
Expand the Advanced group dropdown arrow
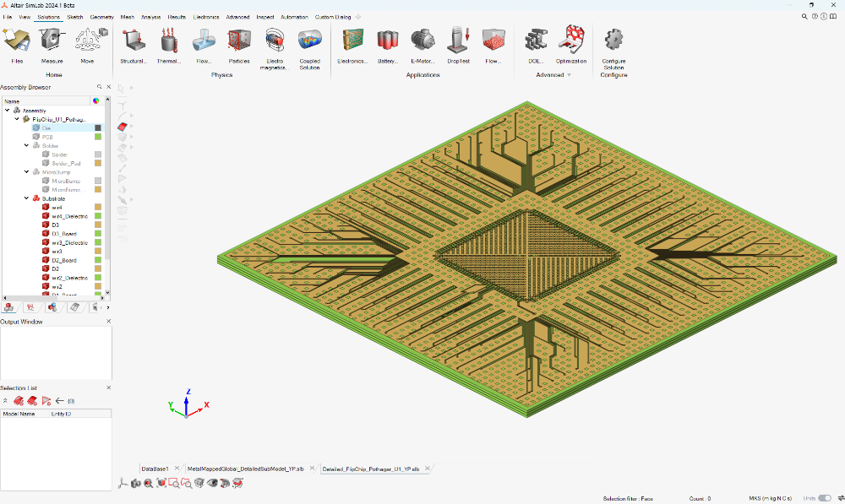coord(569,75)
